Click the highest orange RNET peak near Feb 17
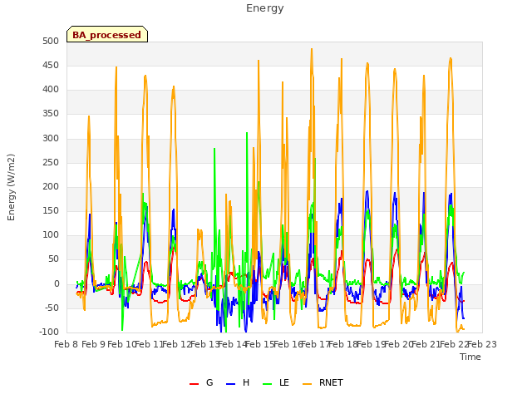 [x=312, y=50]
